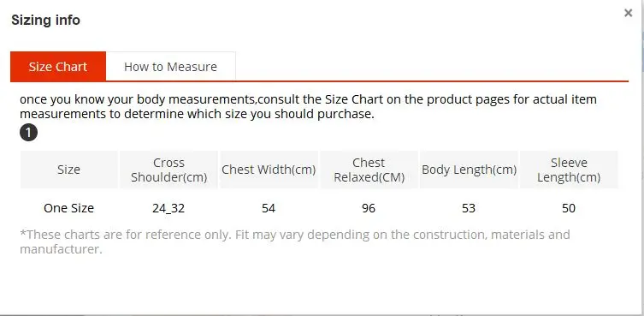The width and height of the screenshot is (644, 316).
Task: Click the Sleeve Length(cm) column header
Action: (x=569, y=170)
